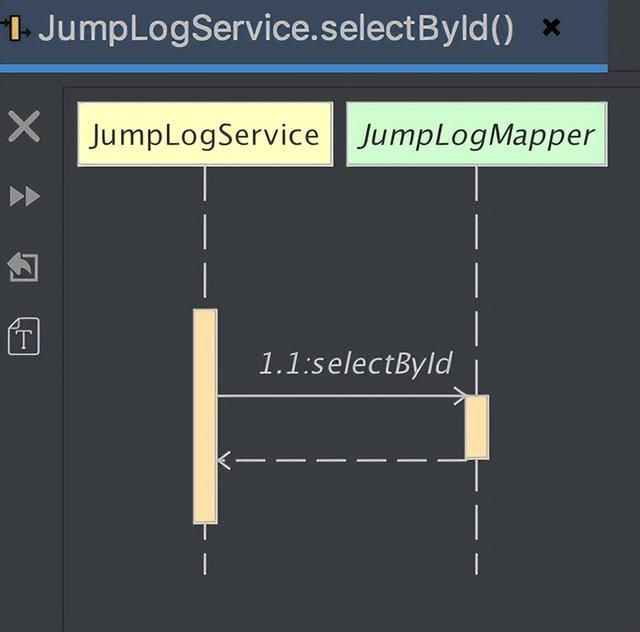Close the JumpLogService.selectById() tab
This screenshot has height=632, width=640.
click(x=551, y=28)
